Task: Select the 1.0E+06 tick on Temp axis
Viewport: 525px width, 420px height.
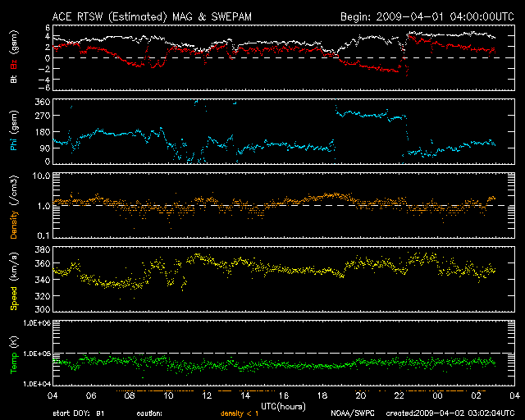Action: 37,323
